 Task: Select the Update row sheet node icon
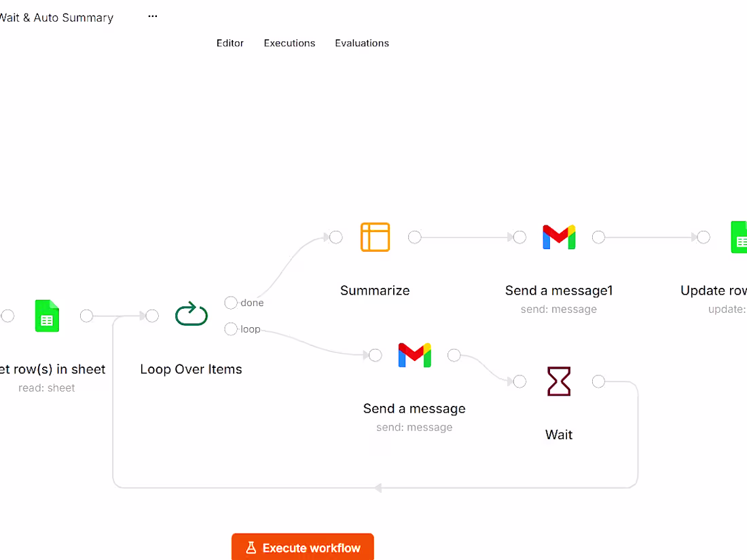(x=739, y=237)
